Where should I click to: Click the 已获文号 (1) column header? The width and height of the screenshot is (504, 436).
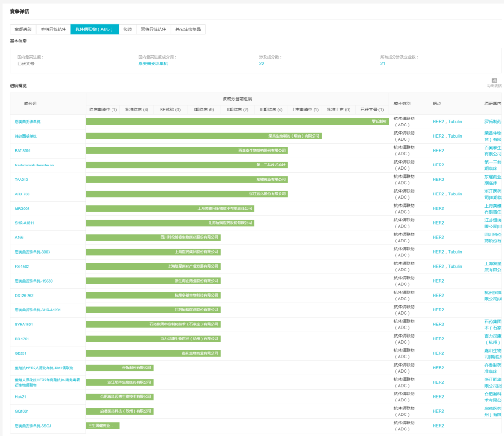tap(372, 110)
